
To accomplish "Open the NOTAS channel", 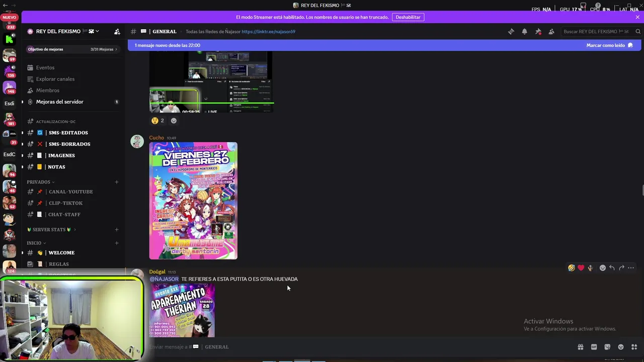I will pos(73,167).
